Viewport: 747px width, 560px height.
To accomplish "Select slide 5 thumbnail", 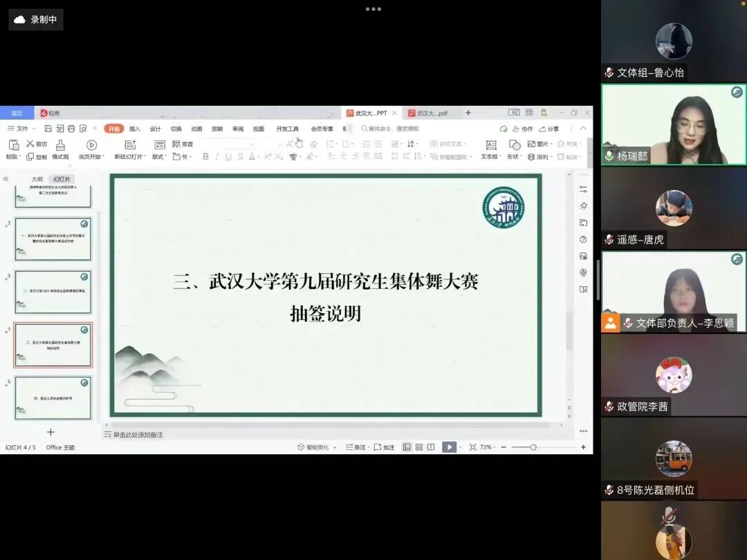I will point(53,398).
